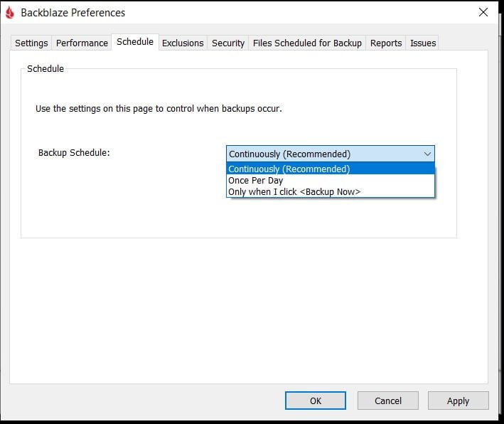Select the Schedule tab
Screen dimensions: 504x424
pos(135,42)
